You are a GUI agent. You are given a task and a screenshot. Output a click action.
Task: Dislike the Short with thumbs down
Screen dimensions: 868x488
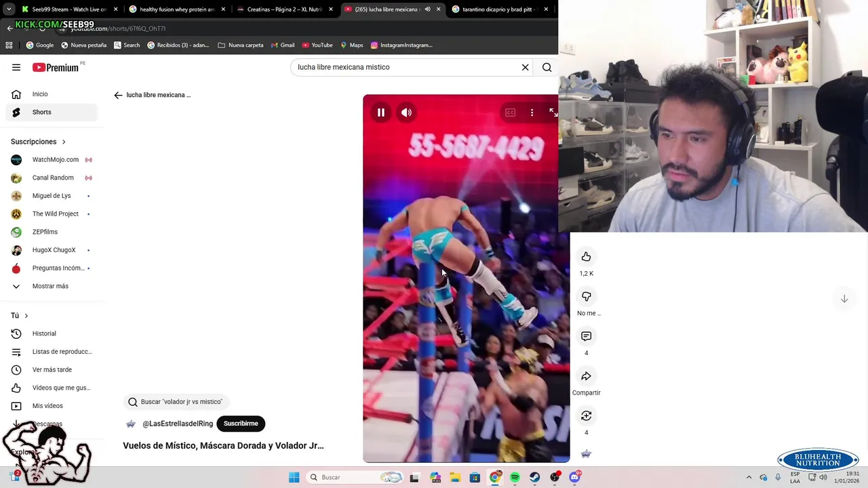(586, 296)
